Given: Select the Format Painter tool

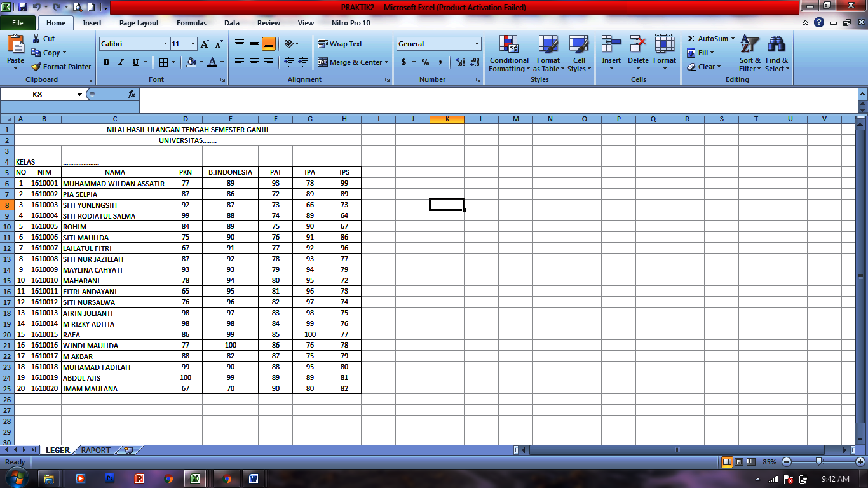Looking at the screenshot, I should tap(61, 66).
